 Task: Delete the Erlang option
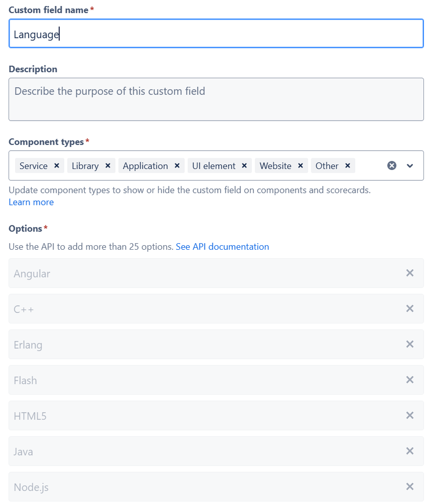pos(410,344)
